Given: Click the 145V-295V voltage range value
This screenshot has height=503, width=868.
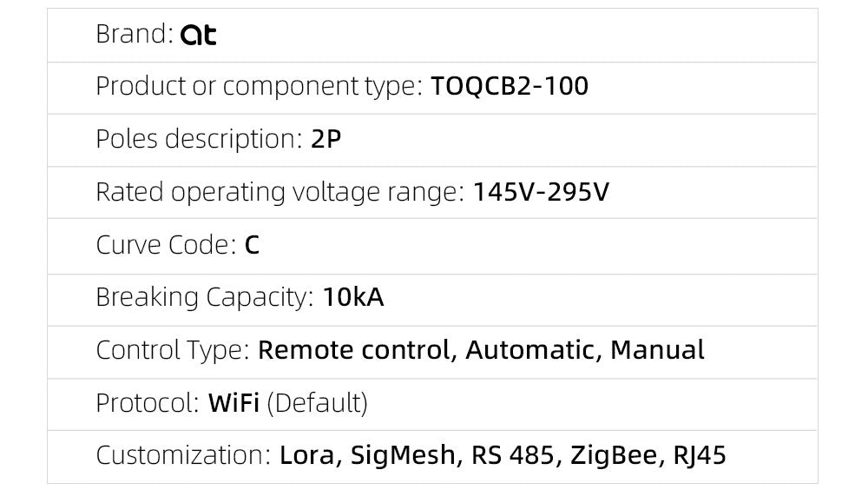Looking at the screenshot, I should [x=541, y=192].
